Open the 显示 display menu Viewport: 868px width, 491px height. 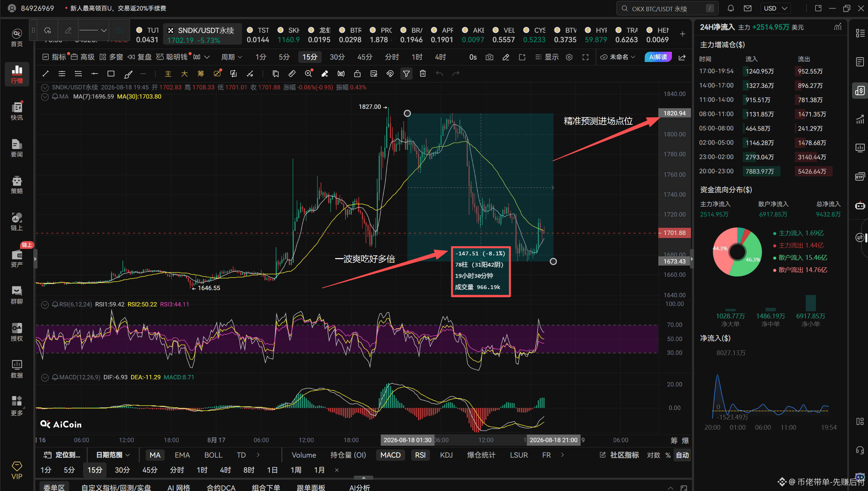547,57
